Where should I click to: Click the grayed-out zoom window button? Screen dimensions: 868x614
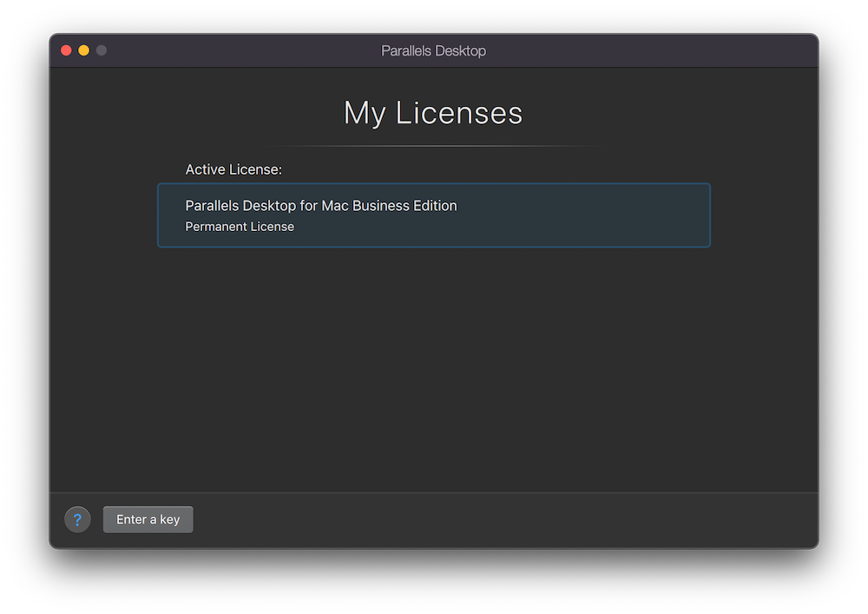click(102, 50)
